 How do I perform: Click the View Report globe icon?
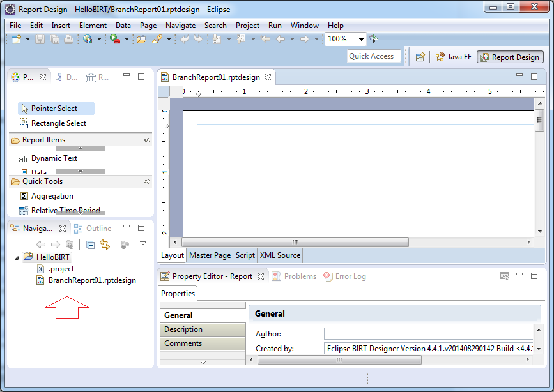point(88,39)
